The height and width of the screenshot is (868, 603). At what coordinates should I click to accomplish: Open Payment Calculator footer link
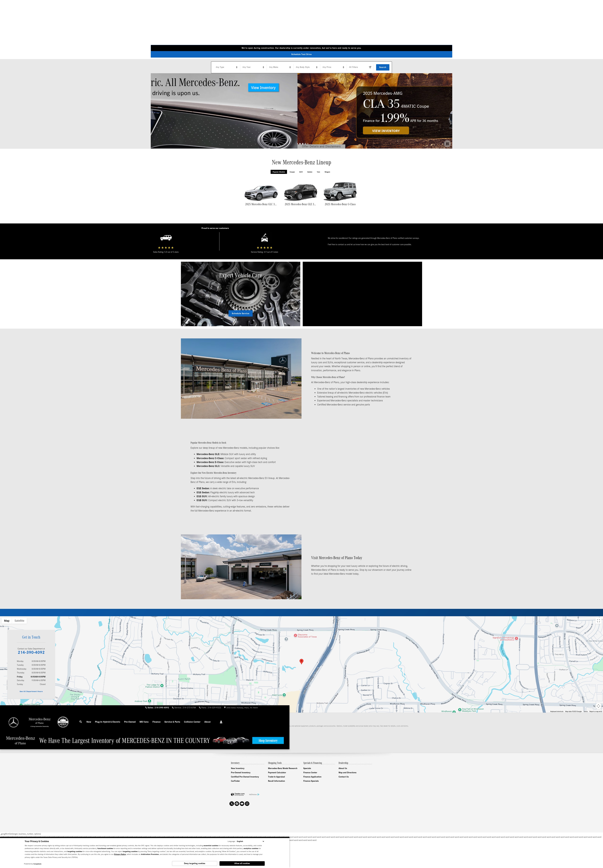(277, 772)
